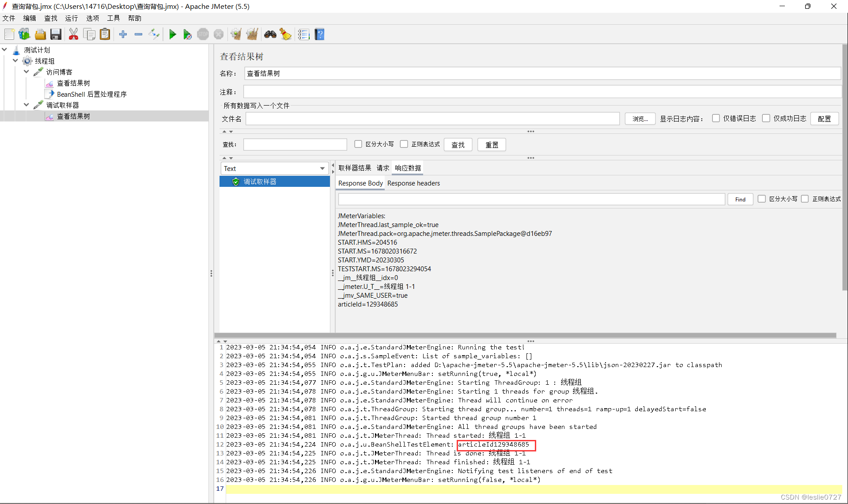
Task: Start the test with the green Start arrow
Action: 172,34
